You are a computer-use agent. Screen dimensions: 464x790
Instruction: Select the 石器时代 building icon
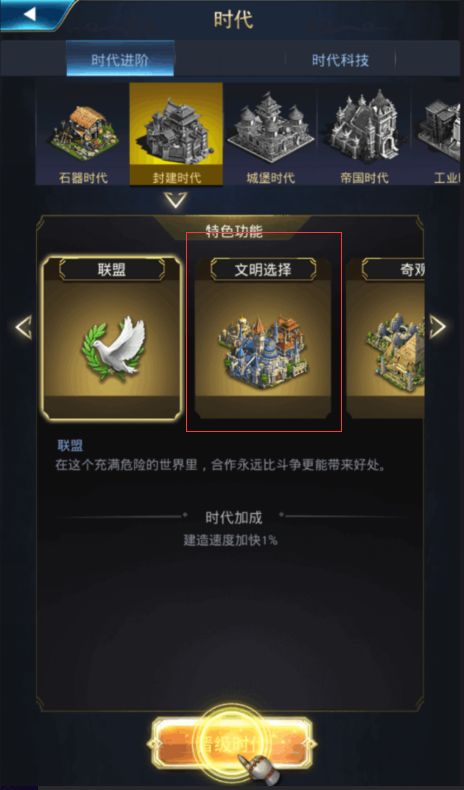(x=83, y=132)
